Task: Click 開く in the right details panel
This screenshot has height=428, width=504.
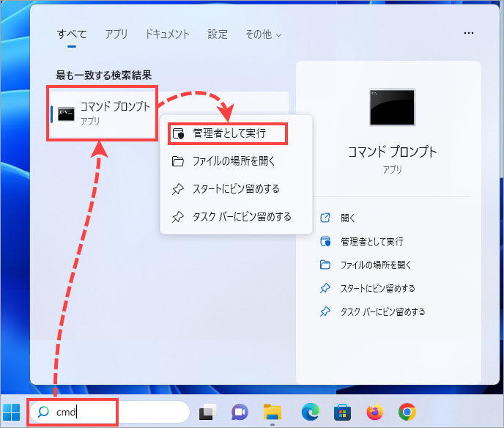Action: [x=347, y=218]
